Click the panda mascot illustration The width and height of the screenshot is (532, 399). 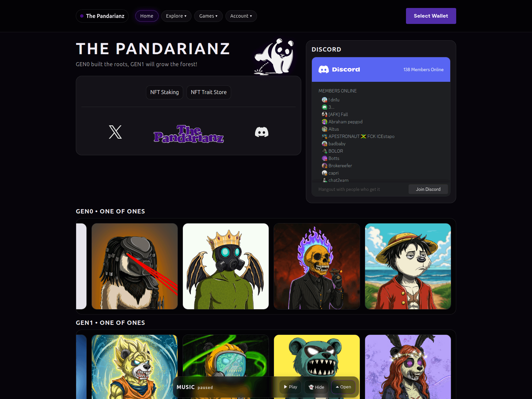[275, 57]
